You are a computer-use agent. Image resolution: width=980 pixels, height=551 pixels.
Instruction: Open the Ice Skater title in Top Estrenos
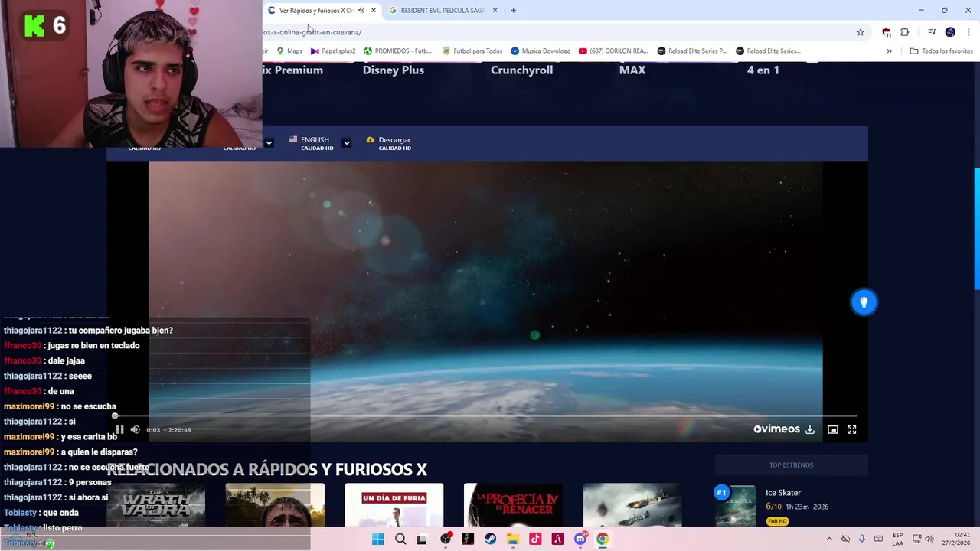(x=783, y=493)
